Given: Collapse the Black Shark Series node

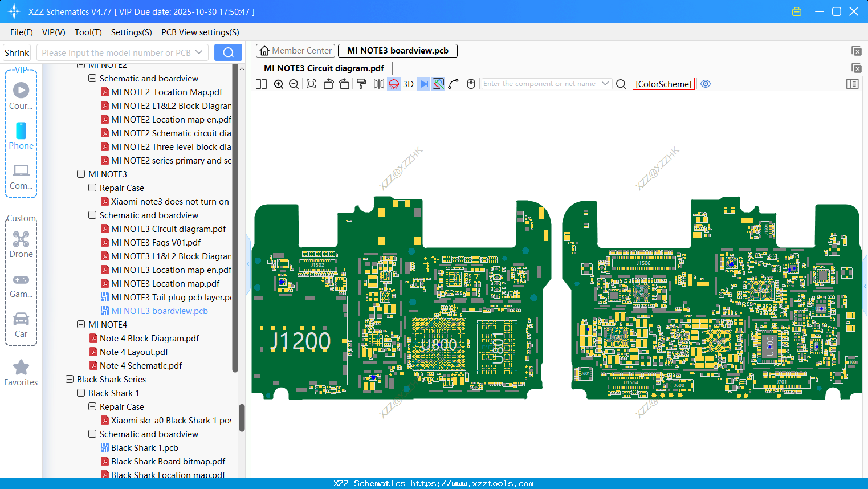Looking at the screenshot, I should (70, 380).
